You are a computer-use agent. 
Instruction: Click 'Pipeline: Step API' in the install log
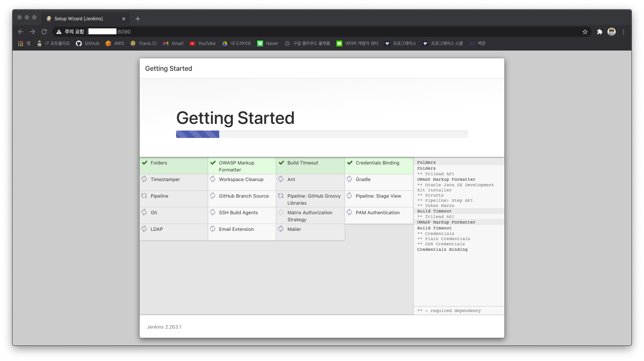(449, 201)
